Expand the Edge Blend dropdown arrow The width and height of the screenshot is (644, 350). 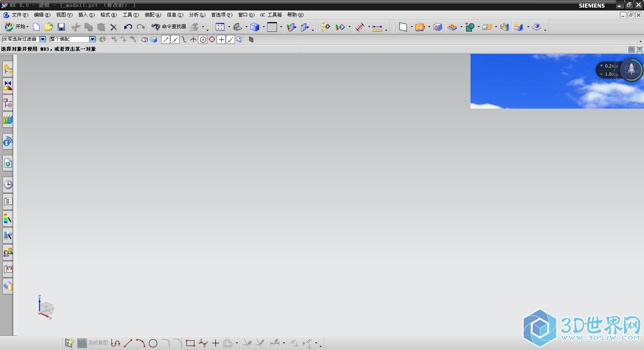pos(528,27)
